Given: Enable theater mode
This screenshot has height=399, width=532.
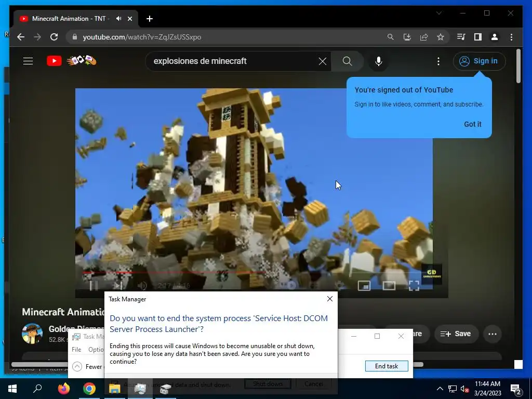Looking at the screenshot, I should [389, 286].
